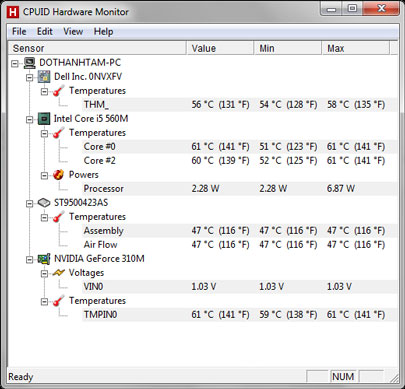
Task: Open the Help menu
Action: [103, 32]
